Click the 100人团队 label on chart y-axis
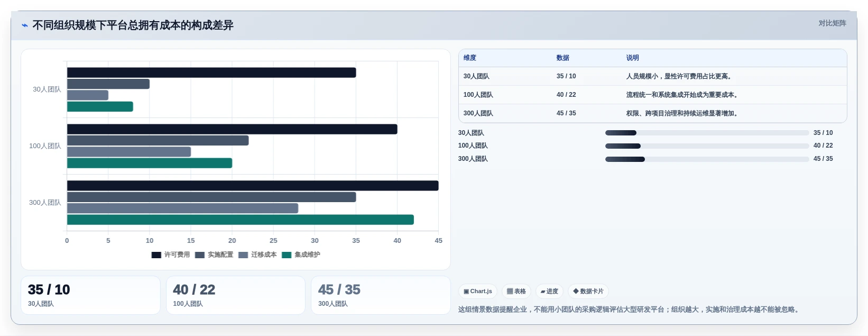 45,146
